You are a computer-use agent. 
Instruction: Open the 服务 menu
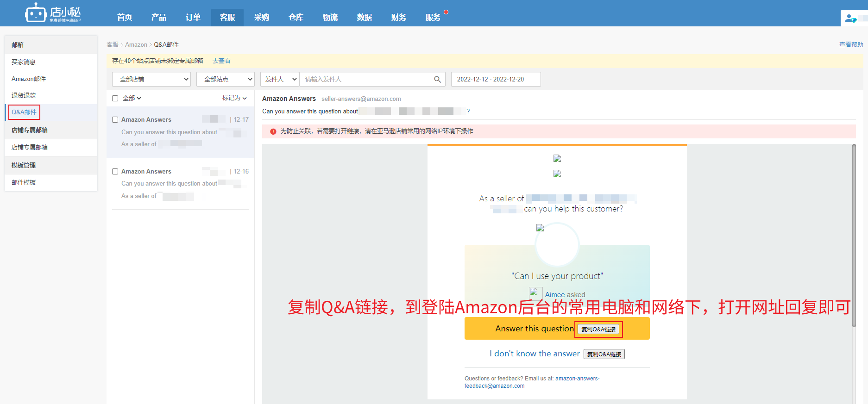coord(433,17)
